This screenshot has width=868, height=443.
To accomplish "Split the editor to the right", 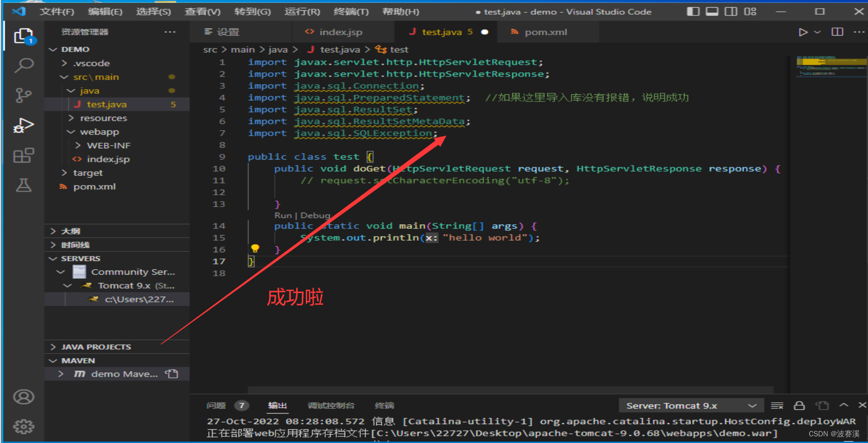I will (837, 32).
